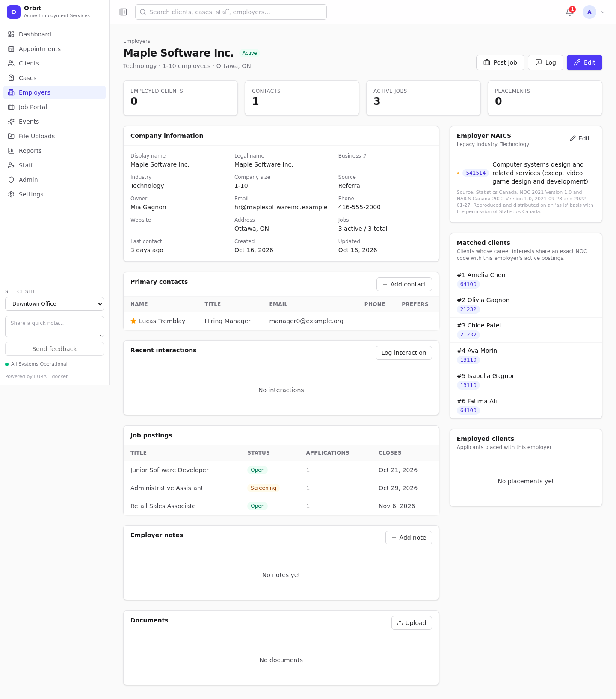The height and width of the screenshot is (699, 616).
Task: Click Add contact button
Action: (404, 284)
